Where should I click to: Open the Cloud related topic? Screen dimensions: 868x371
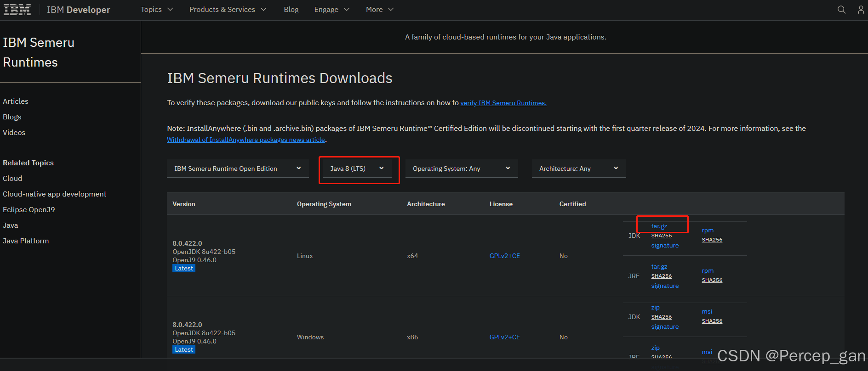click(12, 178)
